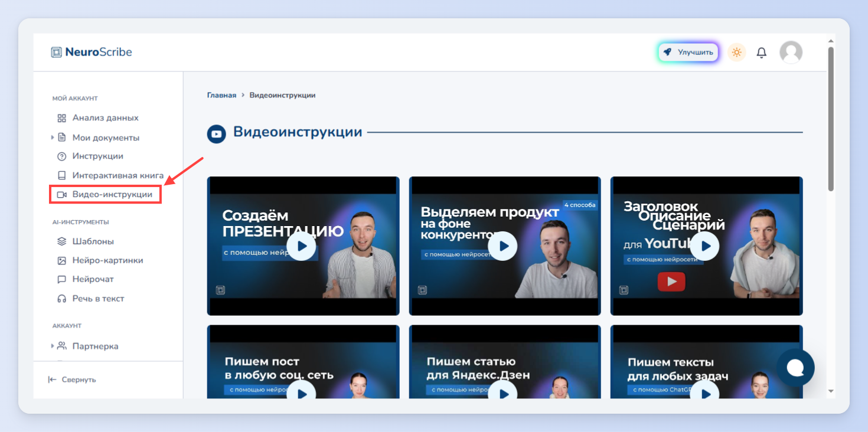Play the Заголовок Описание Сценарий YouTube video
Viewport: 868px width, 432px height.
click(704, 246)
